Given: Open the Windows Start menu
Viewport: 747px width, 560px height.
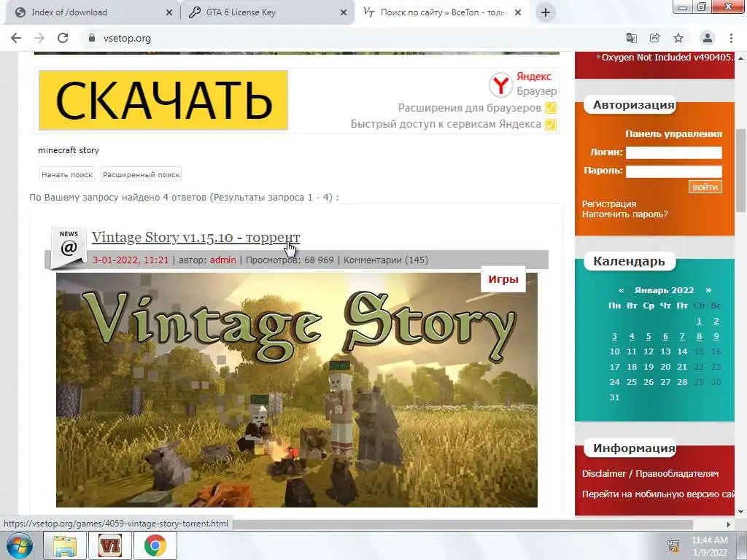Looking at the screenshot, I should click(19, 545).
